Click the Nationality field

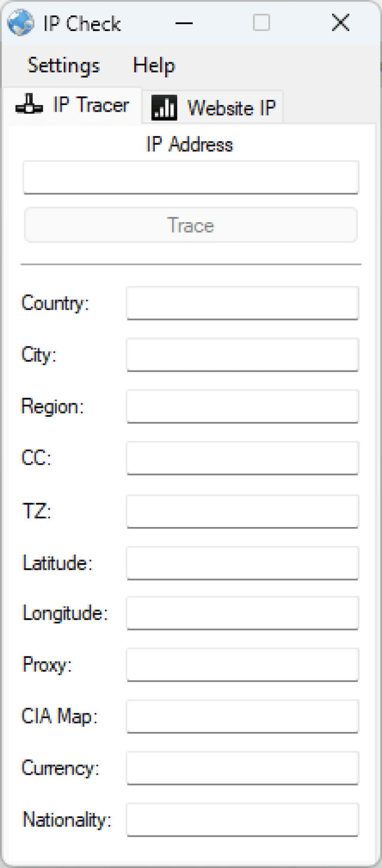(242, 820)
